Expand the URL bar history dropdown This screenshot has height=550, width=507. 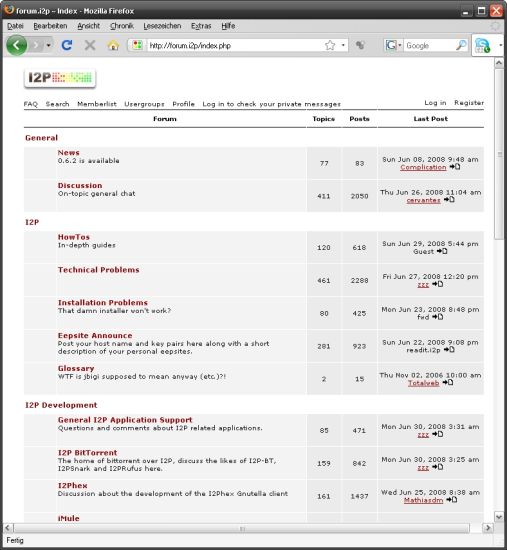coord(343,45)
